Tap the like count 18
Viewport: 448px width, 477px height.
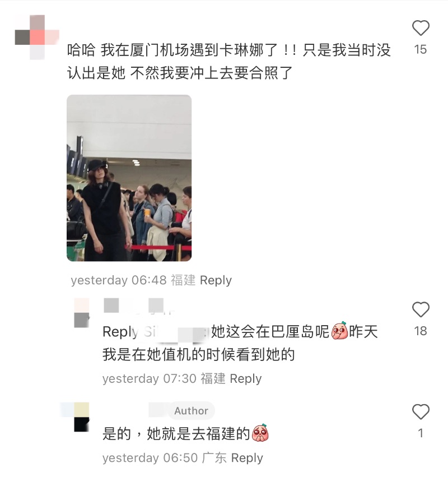coord(421,331)
